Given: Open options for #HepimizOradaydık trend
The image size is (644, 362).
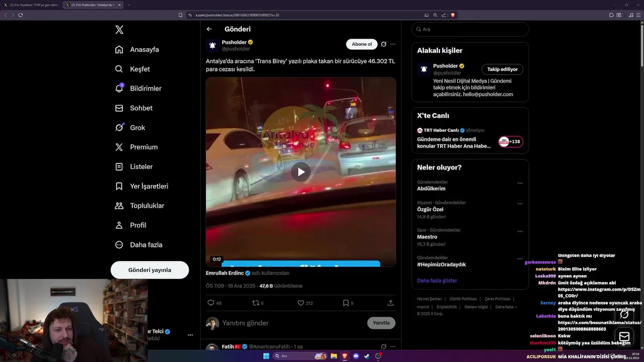Looking at the screenshot, I should 520,259.
